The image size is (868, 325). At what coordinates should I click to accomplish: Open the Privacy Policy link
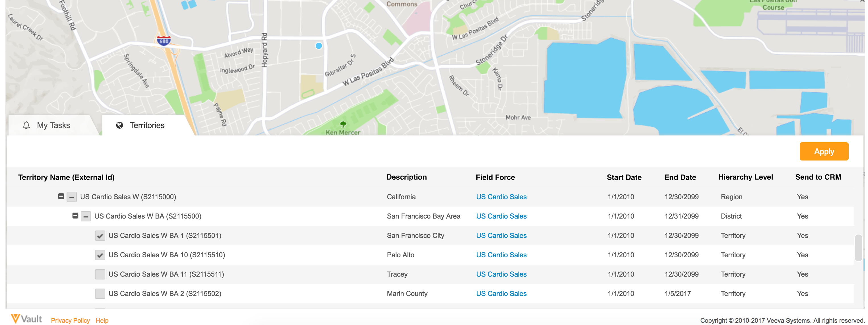pos(71,320)
